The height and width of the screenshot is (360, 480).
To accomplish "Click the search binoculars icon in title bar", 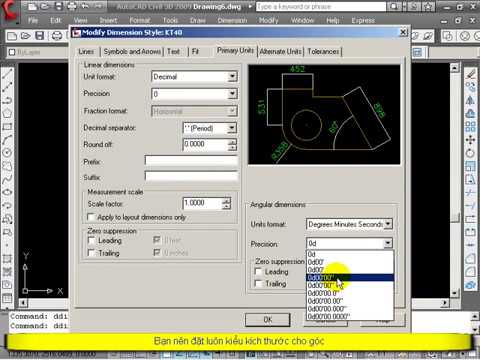I will coord(394,6).
